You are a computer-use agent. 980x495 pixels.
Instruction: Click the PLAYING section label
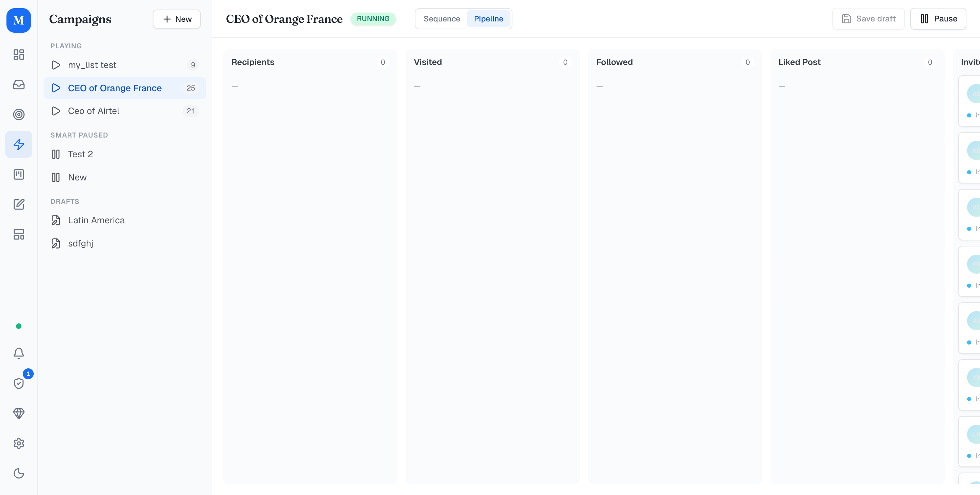pos(66,46)
